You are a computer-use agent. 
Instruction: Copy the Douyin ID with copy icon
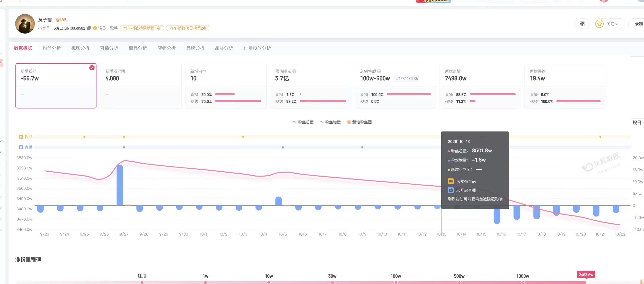89,28
